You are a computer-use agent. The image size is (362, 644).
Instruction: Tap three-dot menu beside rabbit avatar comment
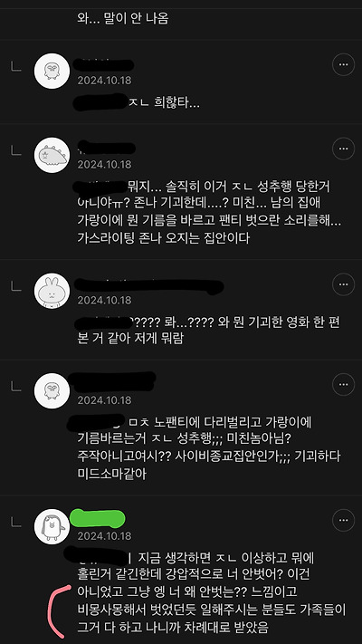point(343,284)
